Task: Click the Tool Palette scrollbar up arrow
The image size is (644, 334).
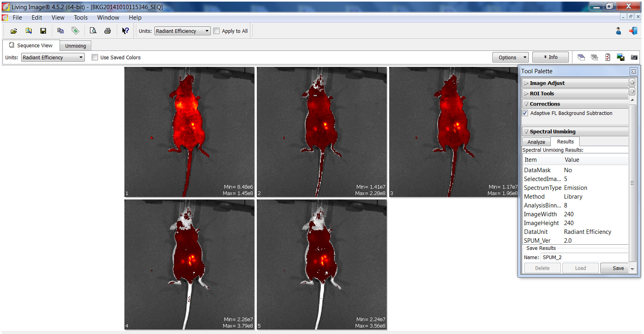Action: pos(632,100)
